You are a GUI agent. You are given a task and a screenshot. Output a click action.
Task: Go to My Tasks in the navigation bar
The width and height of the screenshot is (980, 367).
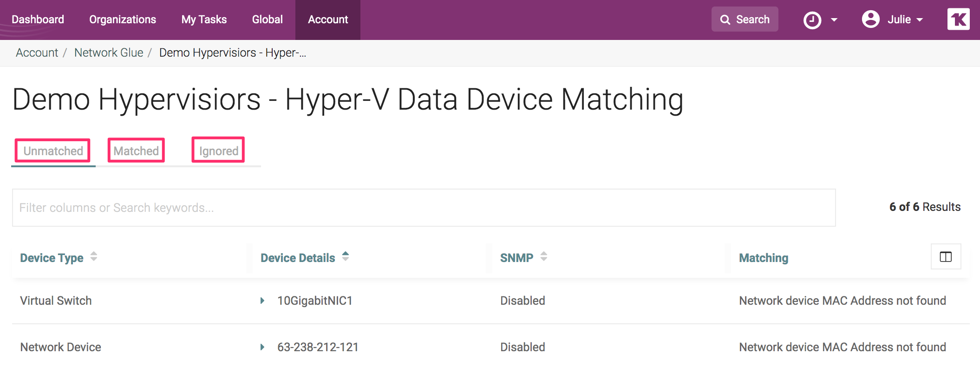[204, 19]
